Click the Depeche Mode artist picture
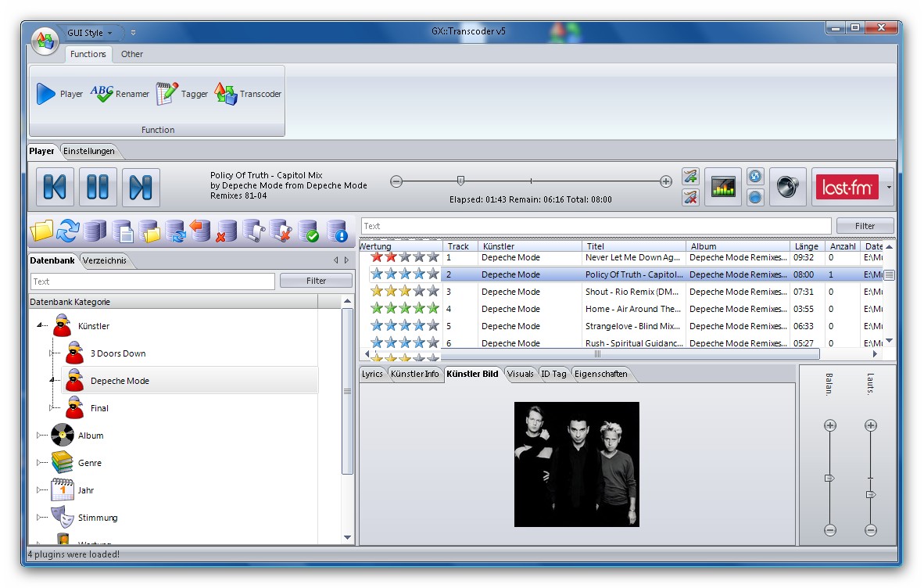 pos(577,464)
